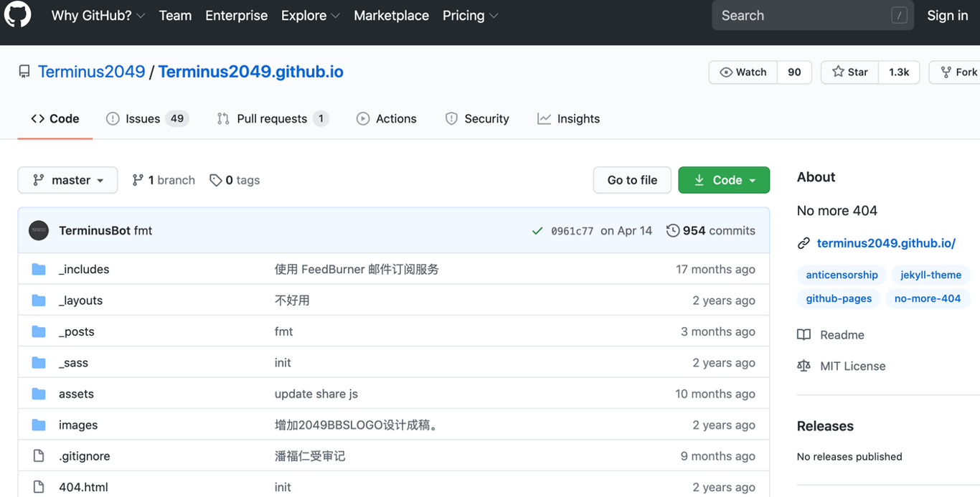The image size is (980, 497).
Task: Click the tag icon beside 0 tags
Action: [215, 180]
